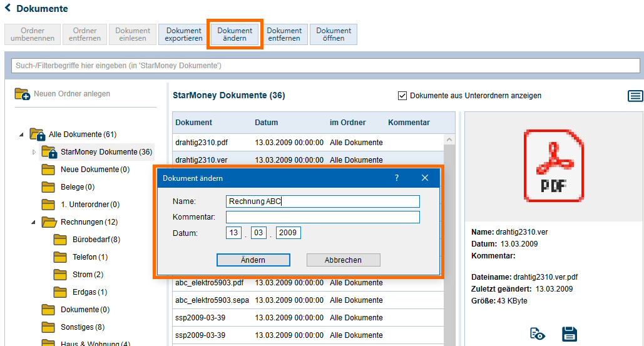Click the Neuen Ordner anlegen link
The width and height of the screenshot is (644, 346).
72,94
